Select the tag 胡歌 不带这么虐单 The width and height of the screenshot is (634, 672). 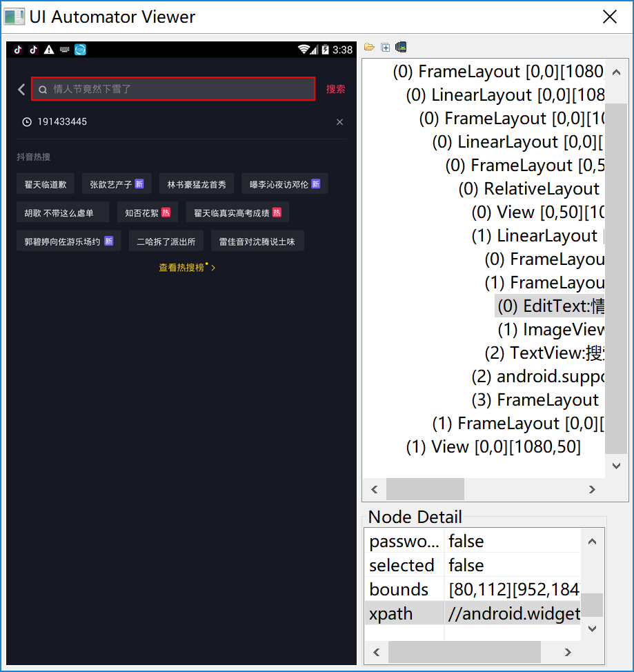63,213
